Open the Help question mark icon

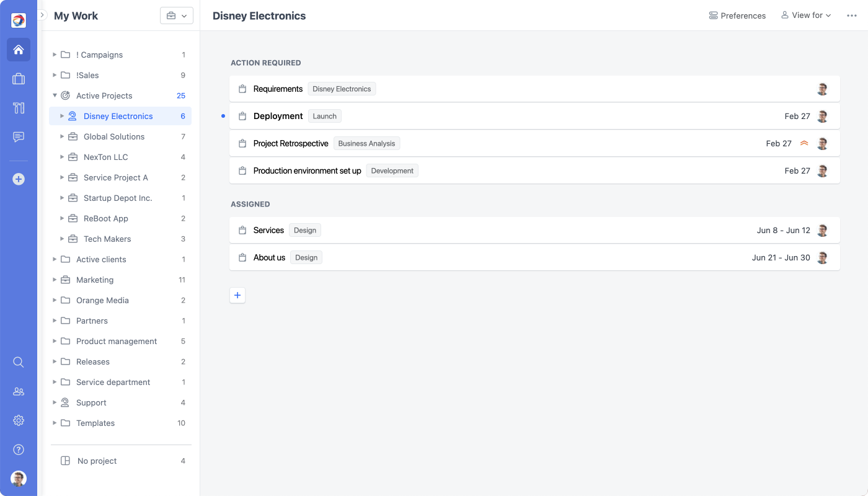pyautogui.click(x=19, y=449)
